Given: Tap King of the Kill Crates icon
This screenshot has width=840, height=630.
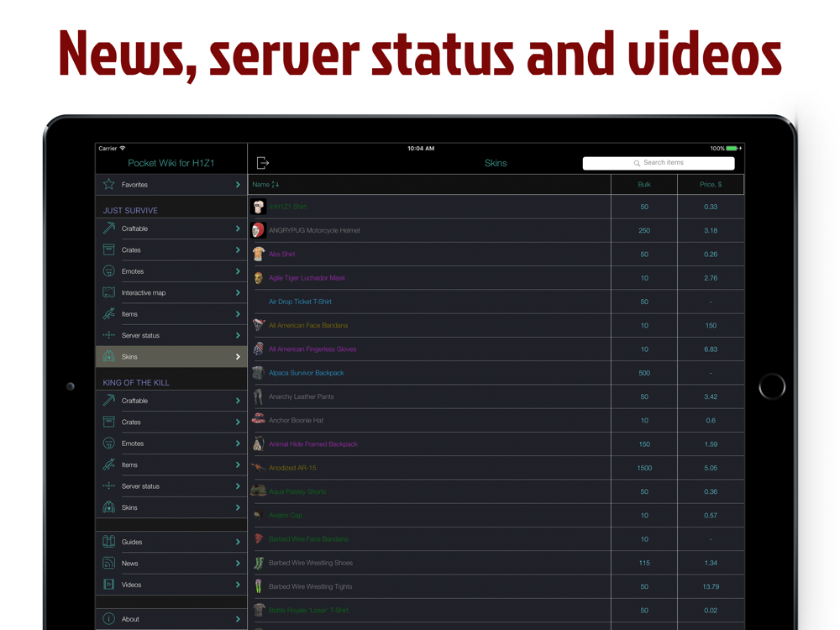Looking at the screenshot, I should point(108,422).
